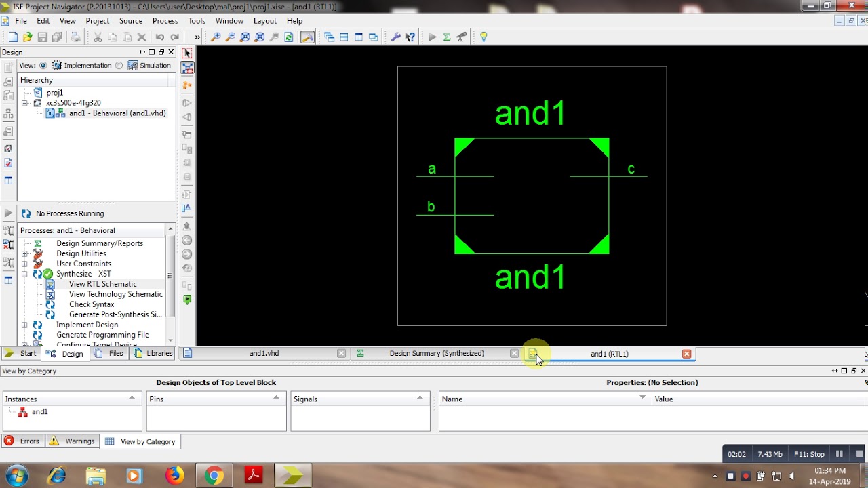Click the Back arrow in schematic toolbar
The height and width of the screenshot is (488, 868).
click(187, 241)
